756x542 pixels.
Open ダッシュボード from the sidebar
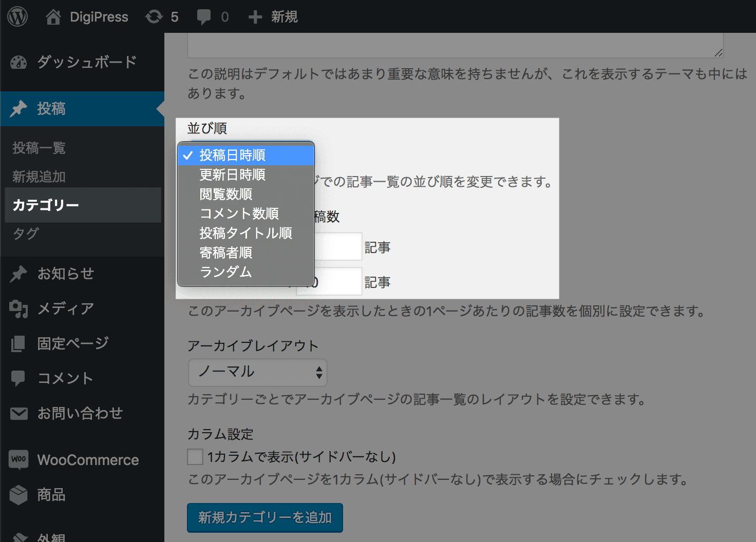pyautogui.click(x=86, y=62)
